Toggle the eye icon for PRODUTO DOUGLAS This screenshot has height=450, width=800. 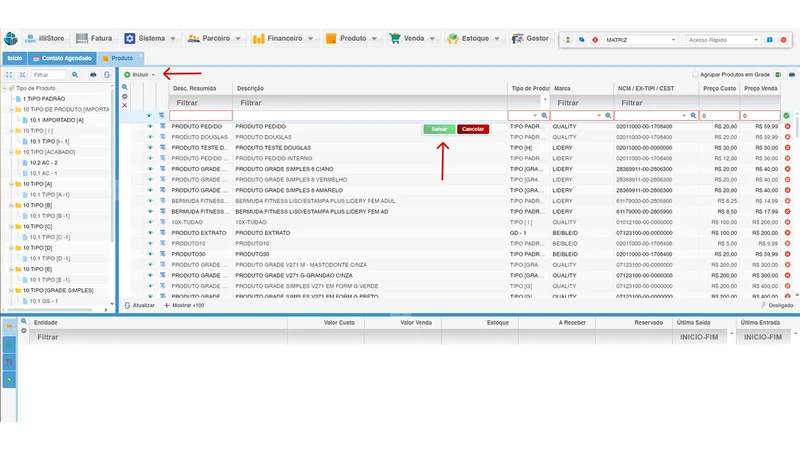[x=150, y=137]
